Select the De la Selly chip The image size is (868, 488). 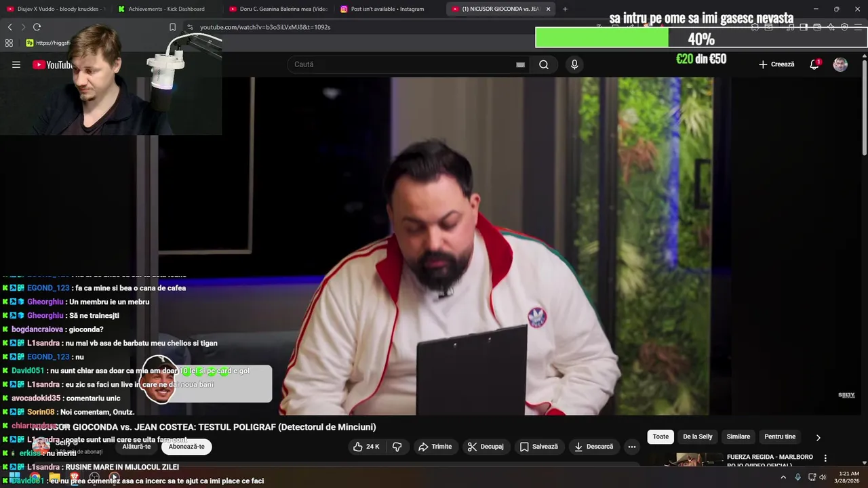click(x=698, y=436)
